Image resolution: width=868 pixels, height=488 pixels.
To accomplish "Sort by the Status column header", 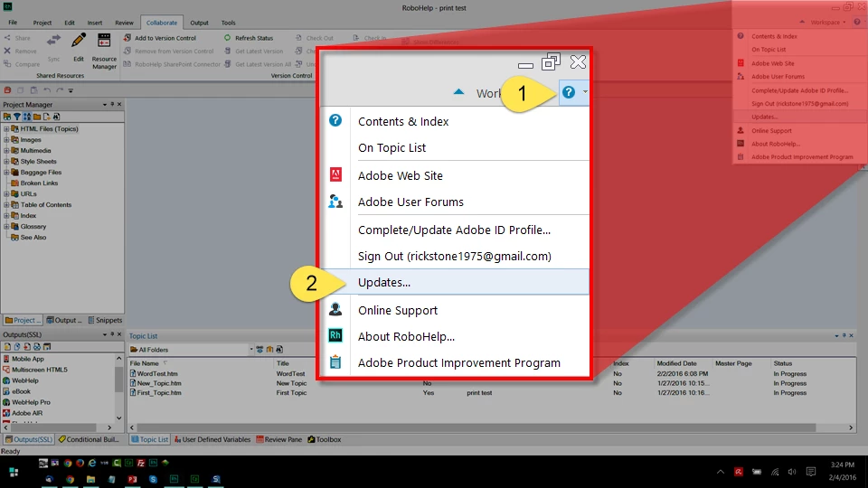I will click(x=783, y=363).
